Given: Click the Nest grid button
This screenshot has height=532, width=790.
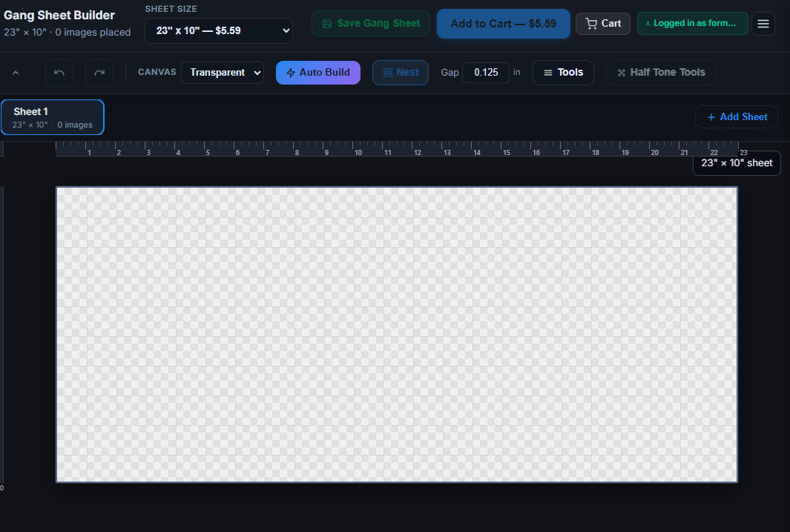Looking at the screenshot, I should coord(401,73).
